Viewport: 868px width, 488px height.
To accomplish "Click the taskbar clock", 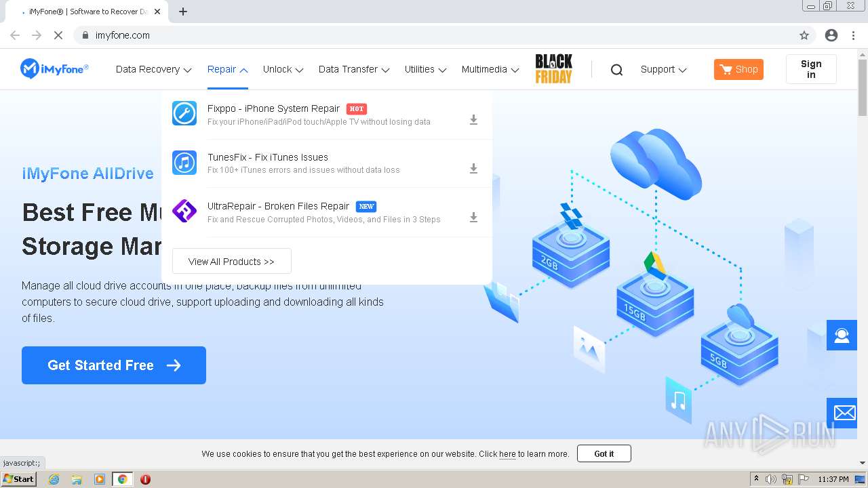I will pyautogui.click(x=833, y=479).
